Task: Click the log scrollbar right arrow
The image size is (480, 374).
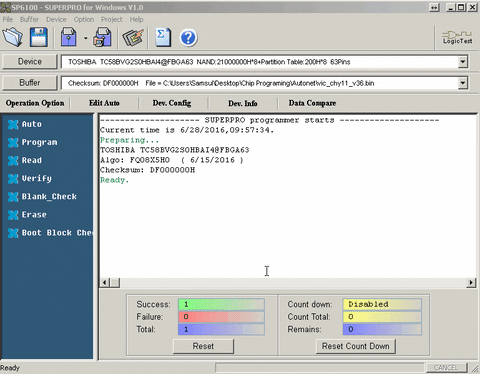Action: [471, 283]
